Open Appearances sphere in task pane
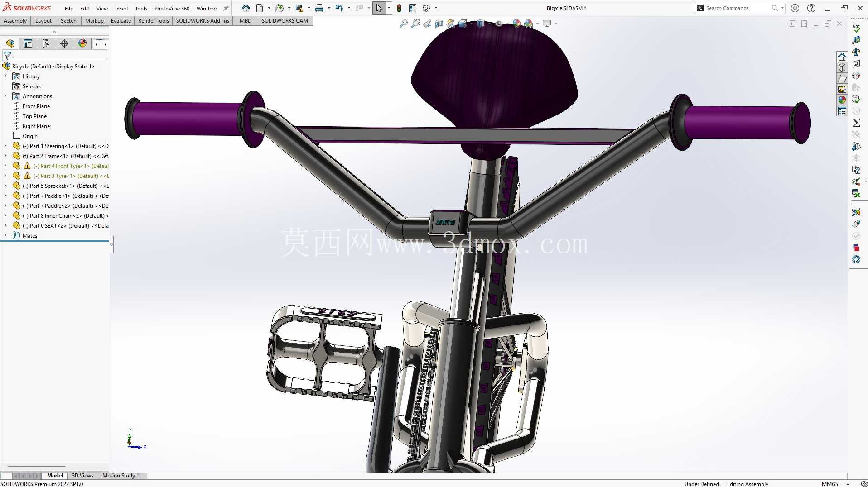The height and width of the screenshot is (487, 868). 842,100
